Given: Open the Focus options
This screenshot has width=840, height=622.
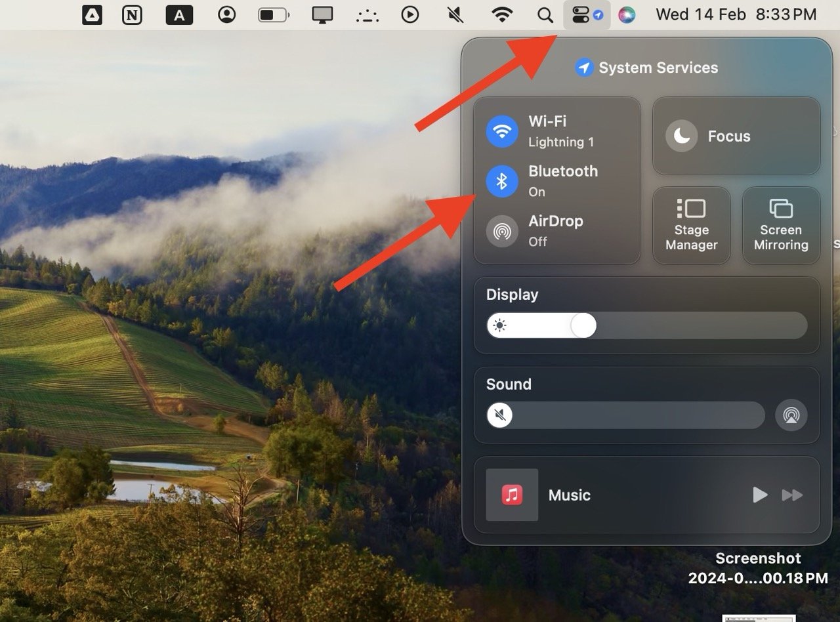Looking at the screenshot, I should click(735, 136).
